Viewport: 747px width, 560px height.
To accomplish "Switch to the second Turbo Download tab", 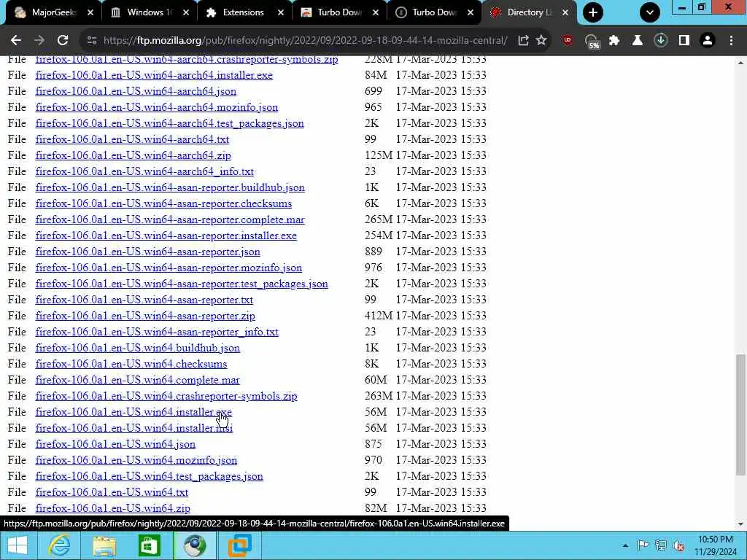I will [x=433, y=12].
